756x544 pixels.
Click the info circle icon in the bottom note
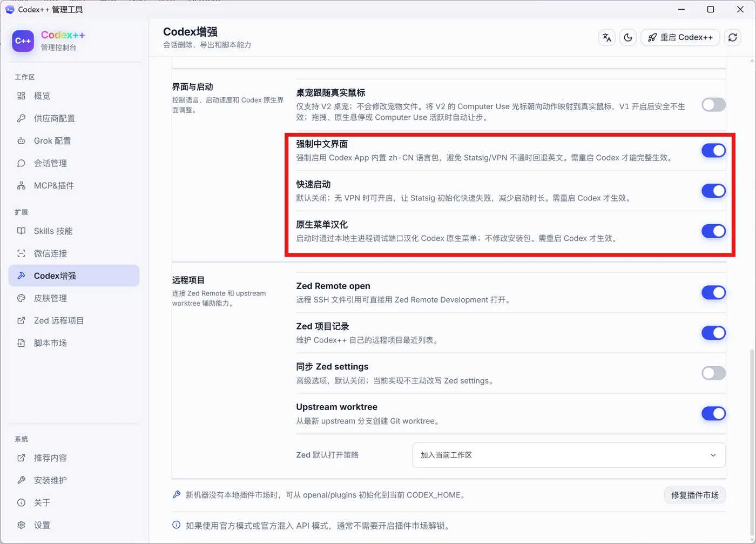(176, 525)
